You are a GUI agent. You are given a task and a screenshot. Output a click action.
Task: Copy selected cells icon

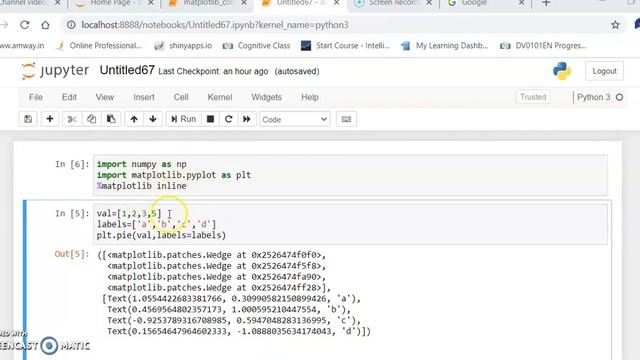[x=91, y=119]
